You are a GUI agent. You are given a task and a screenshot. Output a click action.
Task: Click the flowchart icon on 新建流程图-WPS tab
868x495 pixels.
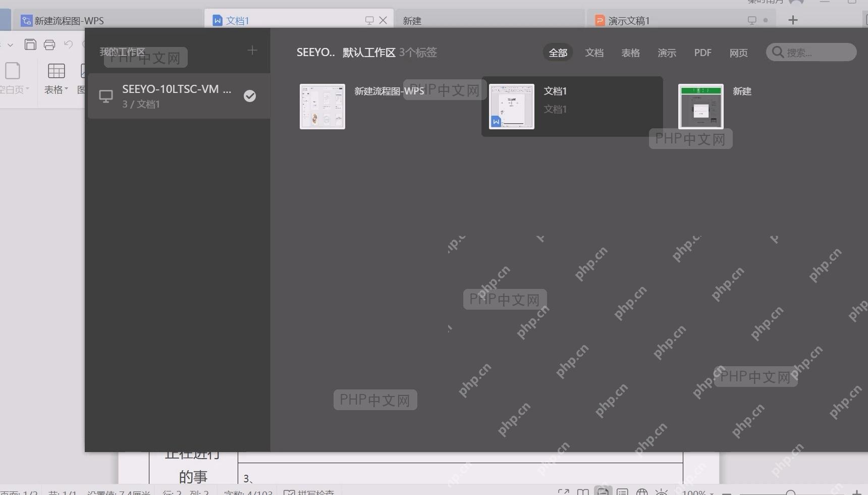(x=26, y=20)
